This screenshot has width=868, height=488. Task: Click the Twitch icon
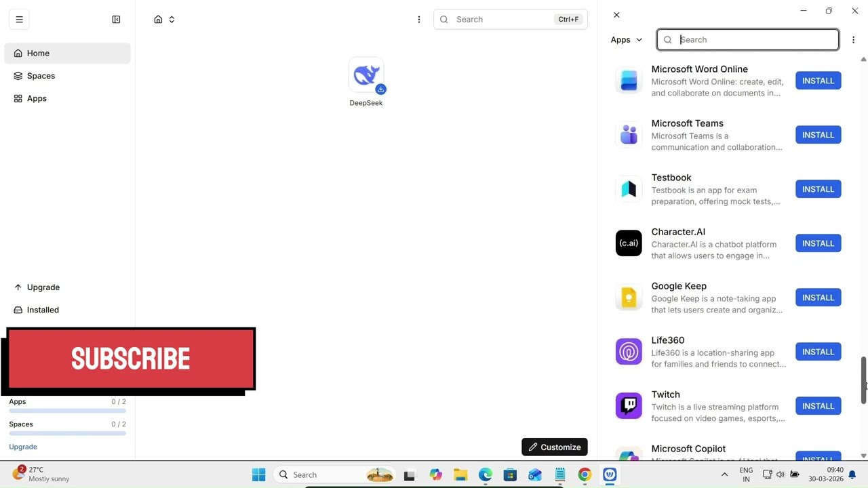(629, 406)
